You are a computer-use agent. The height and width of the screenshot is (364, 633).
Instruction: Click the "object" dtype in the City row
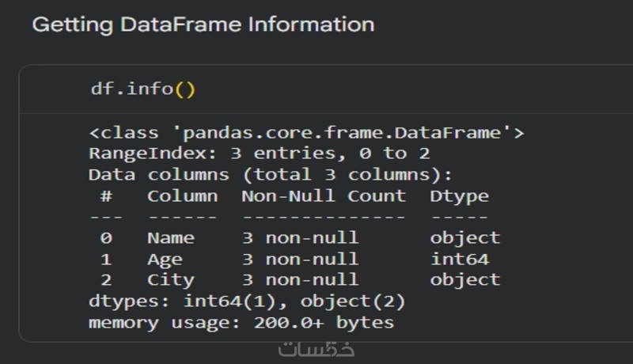click(x=464, y=279)
